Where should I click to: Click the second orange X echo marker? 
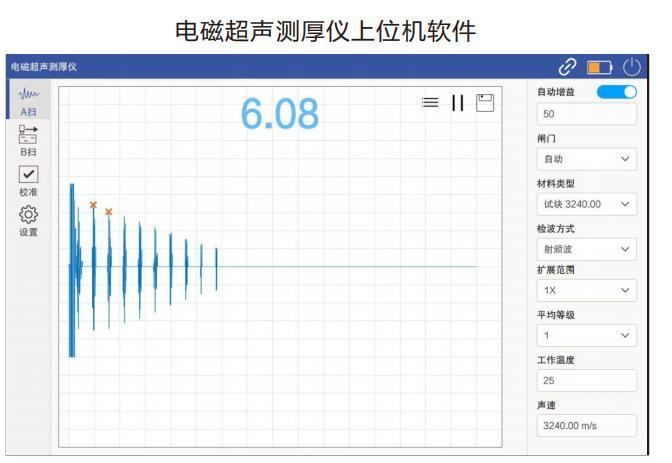pos(108,212)
